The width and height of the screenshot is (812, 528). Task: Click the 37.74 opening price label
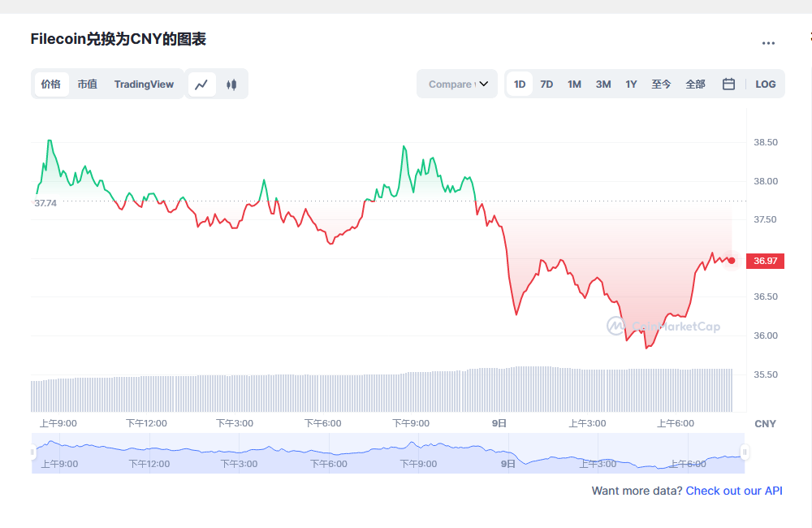(x=45, y=203)
